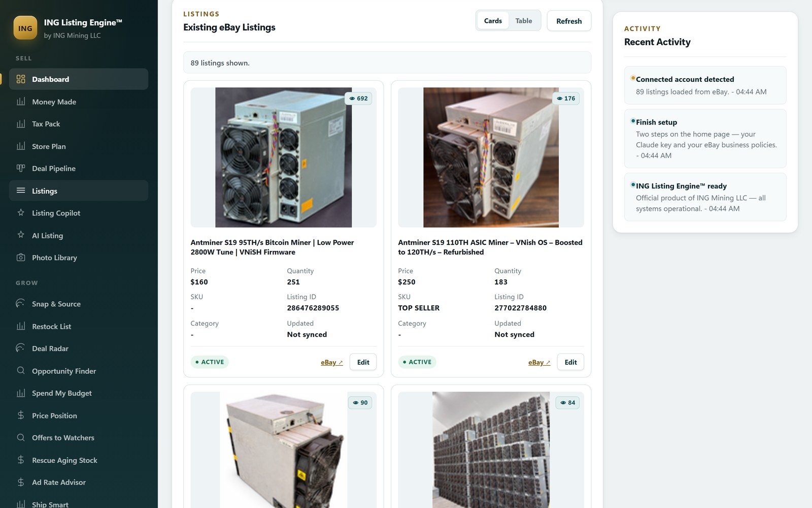Click the 84 views eye badge
This screenshot has width=812, height=508.
tap(568, 403)
